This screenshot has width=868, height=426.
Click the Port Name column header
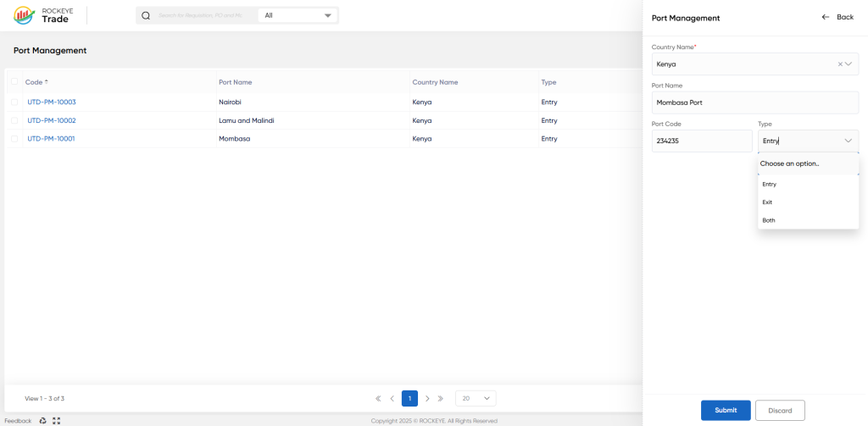[236, 82]
